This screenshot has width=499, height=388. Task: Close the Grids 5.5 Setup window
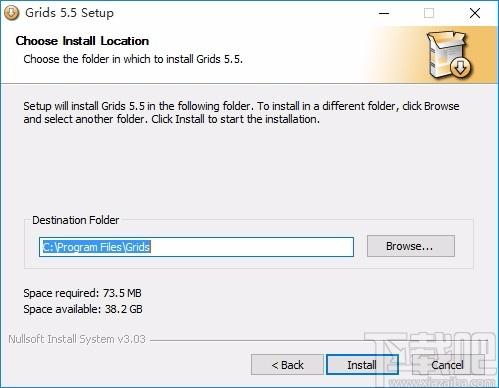click(475, 13)
